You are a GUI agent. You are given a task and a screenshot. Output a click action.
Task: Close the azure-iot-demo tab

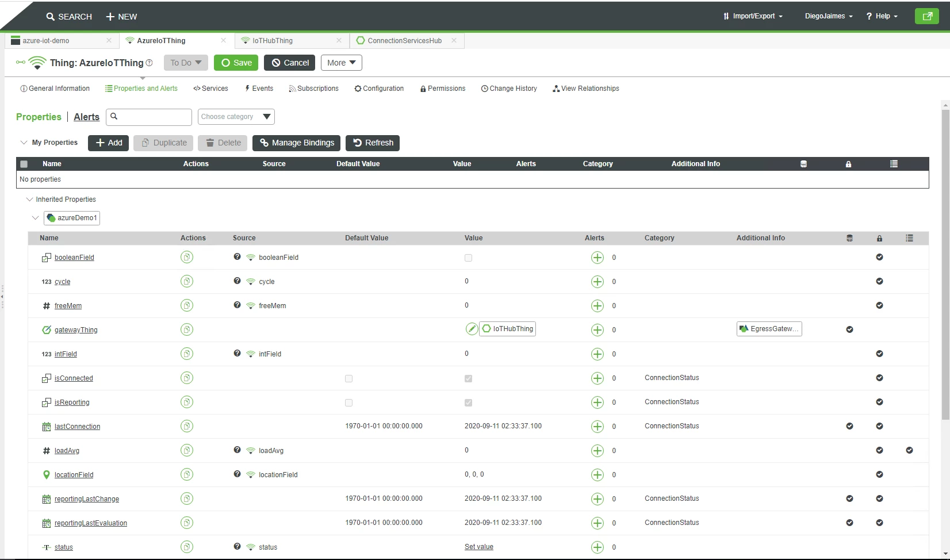[109, 40]
